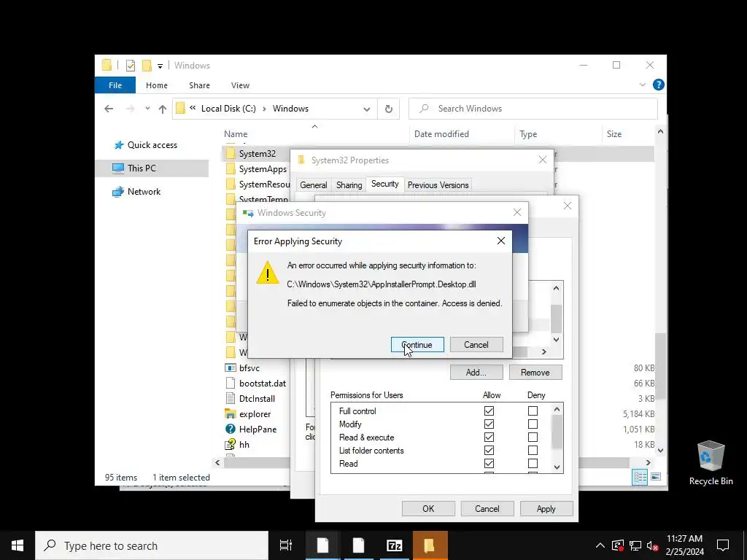Open the Windows Start menu

[x=18, y=545]
